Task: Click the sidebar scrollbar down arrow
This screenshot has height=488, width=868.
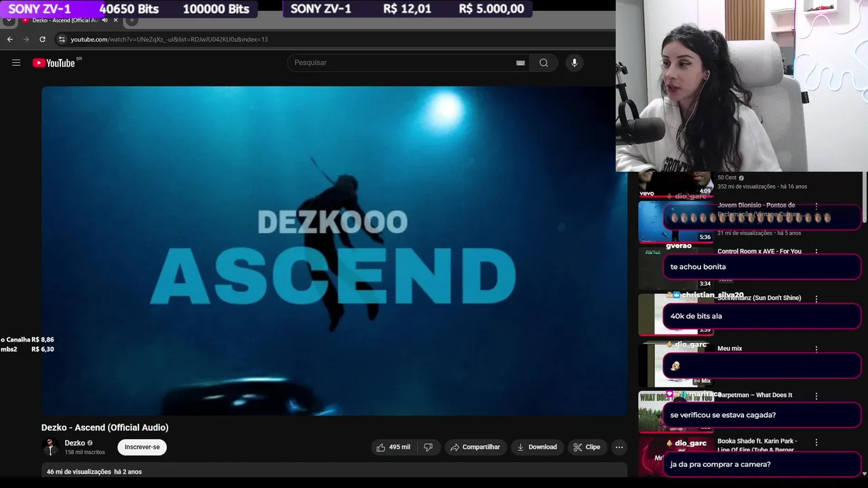Action: click(864, 473)
